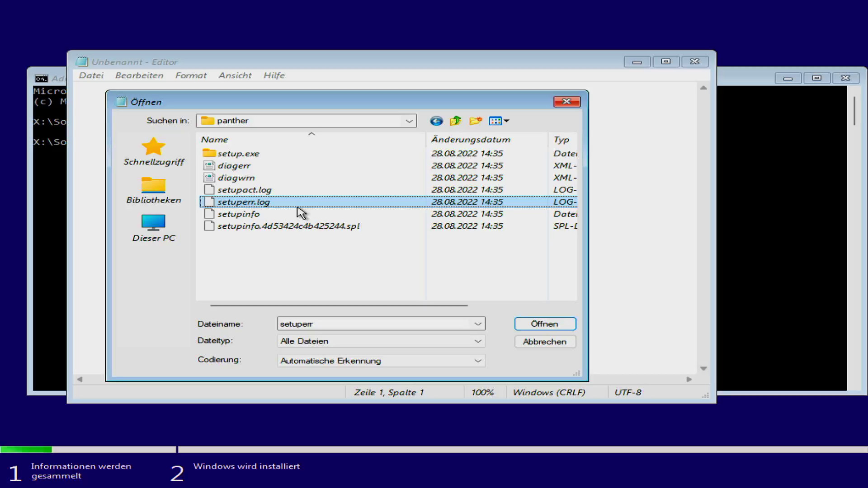Screen dimensions: 868x488
Task: Select the setupinfo.4d53424c4b425244.spl file name
Action: [x=288, y=226]
